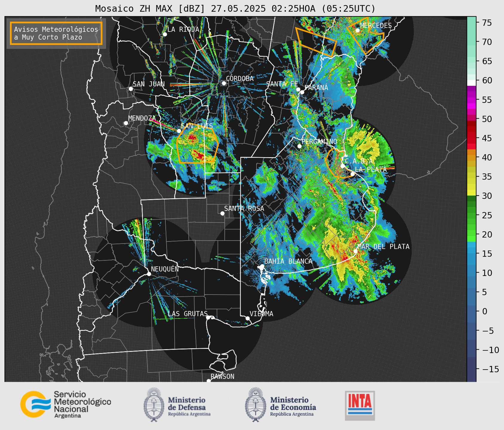Image resolution: width=504 pixels, height=430 pixels.
Task: Select the SAN JUAN city marker
Action: tap(131, 89)
